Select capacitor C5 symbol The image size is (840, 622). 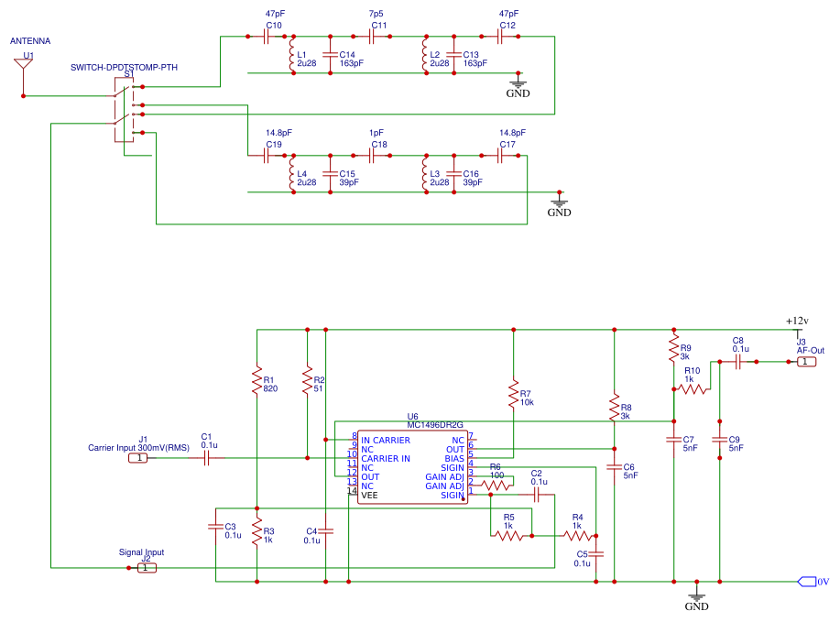click(596, 554)
